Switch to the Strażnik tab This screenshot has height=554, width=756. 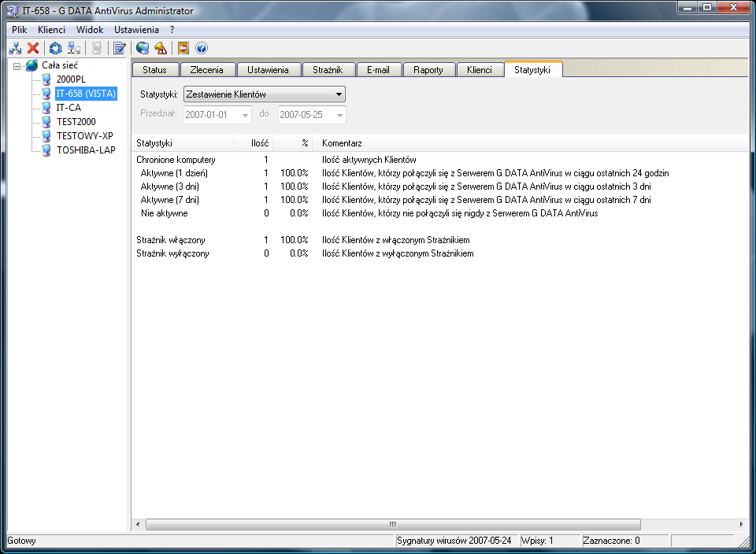click(328, 70)
